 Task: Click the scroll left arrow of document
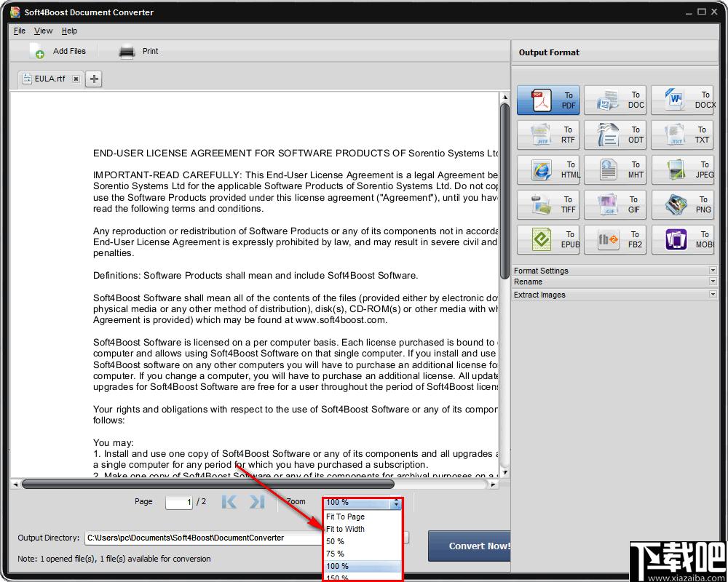[x=15, y=485]
